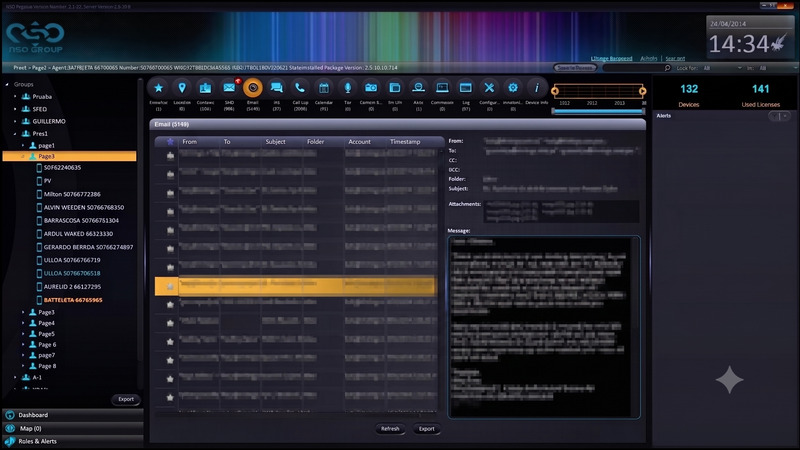Screen dimensions: 800x450
Task: Click the phone icon beside BATTELETA 66765965
Action: coord(39,300)
